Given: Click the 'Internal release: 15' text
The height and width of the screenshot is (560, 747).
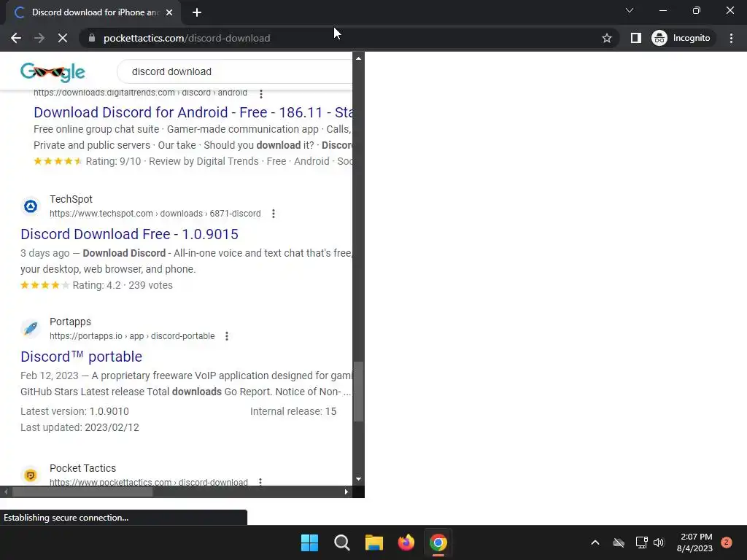Looking at the screenshot, I should pos(293,411).
